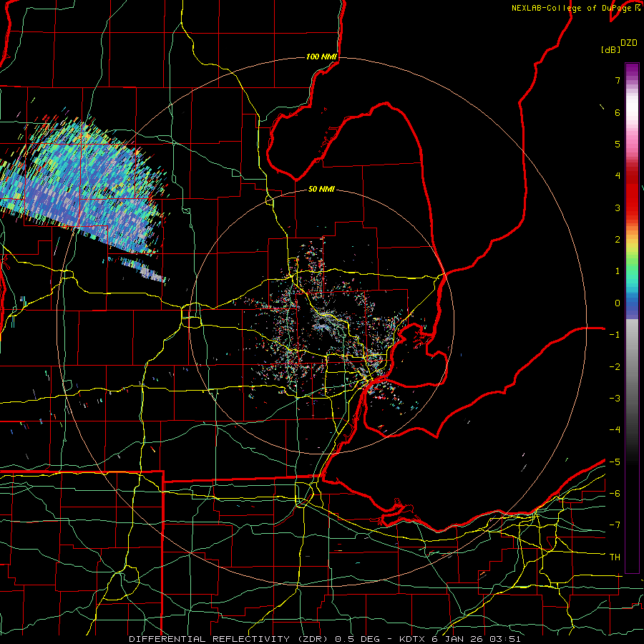The width and height of the screenshot is (644, 644).
Task: Click the DZD legend title
Action: [x=629, y=43]
